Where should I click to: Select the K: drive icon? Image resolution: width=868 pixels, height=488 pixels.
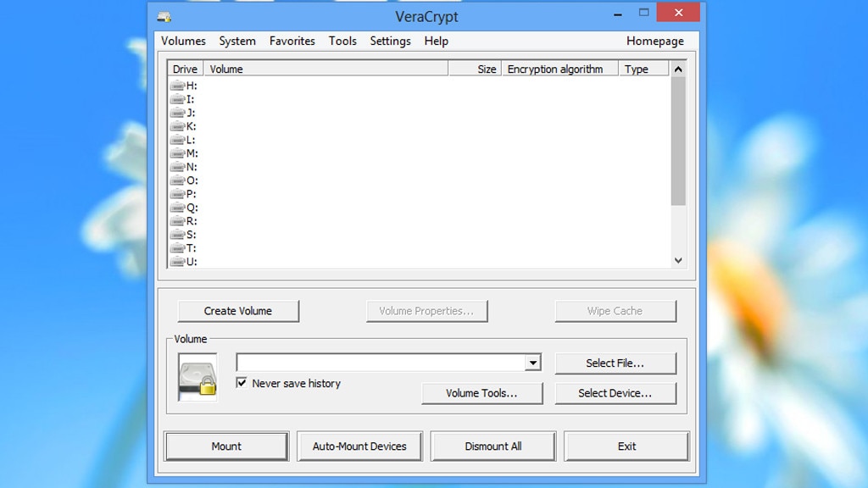(177, 126)
